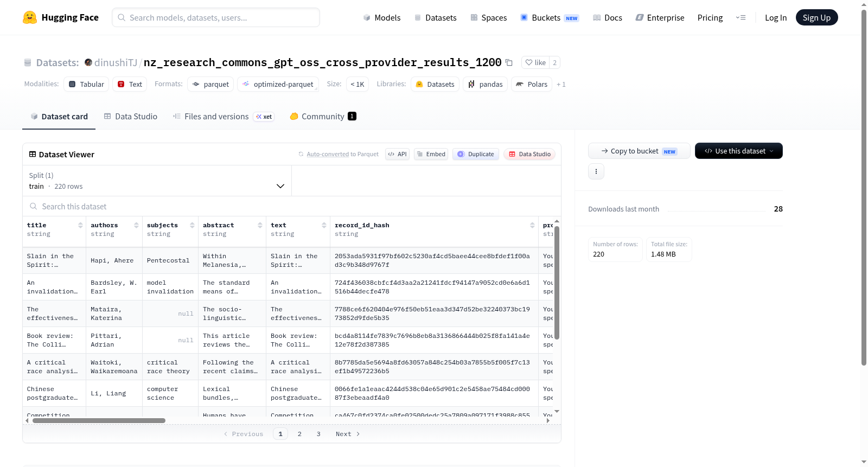This screenshot has width=868, height=467.
Task: Open dinushiTJ profile link
Action: (116, 62)
